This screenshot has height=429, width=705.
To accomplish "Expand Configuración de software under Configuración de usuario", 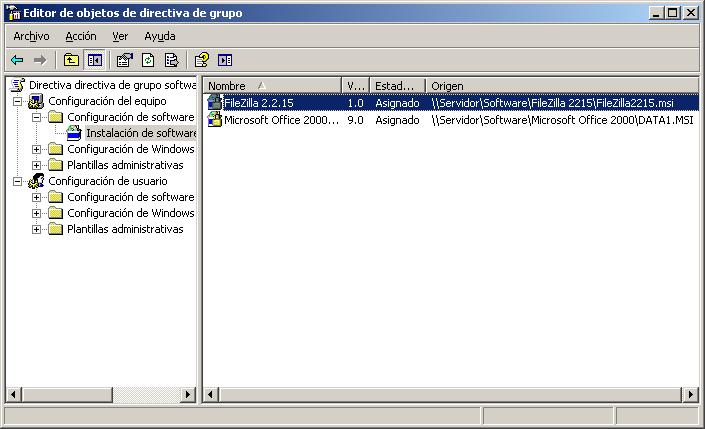I will pyautogui.click(x=37, y=198).
